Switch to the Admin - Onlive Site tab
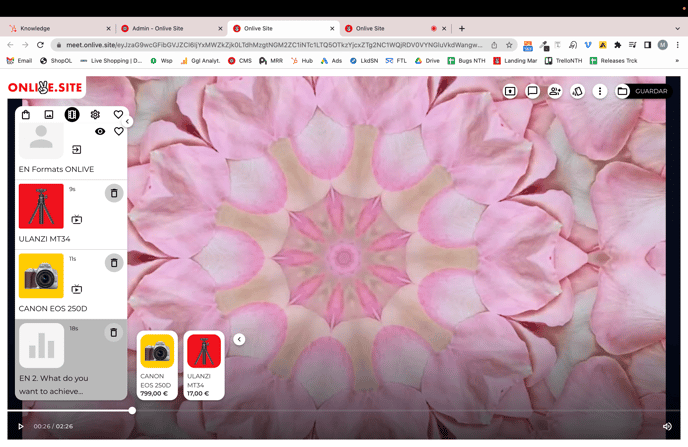688x447 pixels. click(171, 29)
